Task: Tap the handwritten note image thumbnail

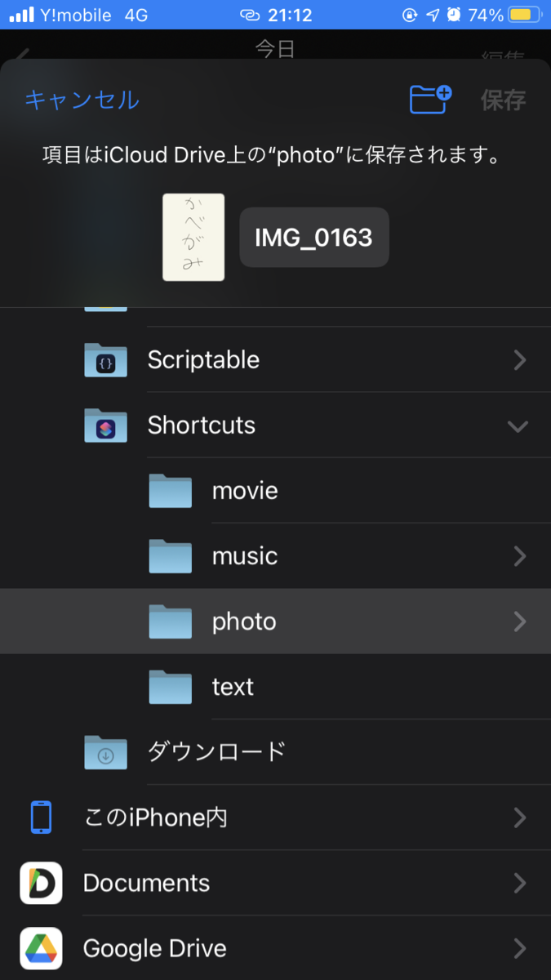Action: point(193,237)
